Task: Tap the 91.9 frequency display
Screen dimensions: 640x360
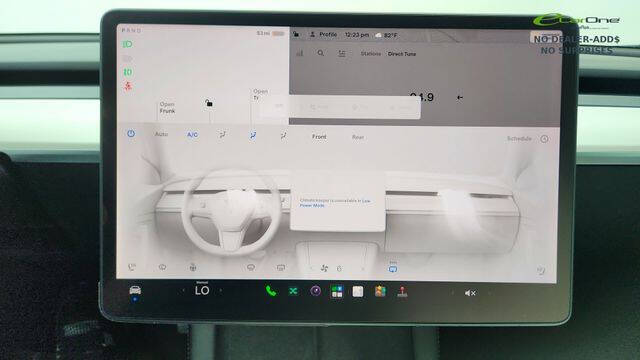Action: 422,98
